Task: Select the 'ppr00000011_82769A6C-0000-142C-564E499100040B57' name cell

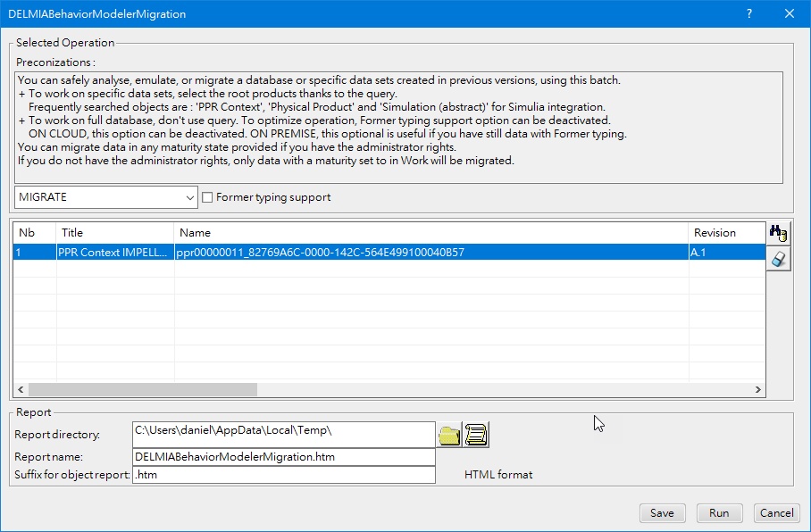Action: click(x=431, y=253)
